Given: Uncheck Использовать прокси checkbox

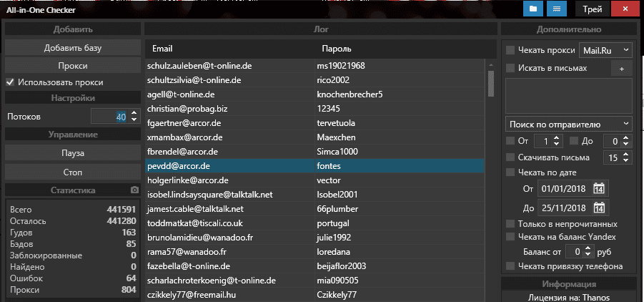Looking at the screenshot, I should point(10,82).
